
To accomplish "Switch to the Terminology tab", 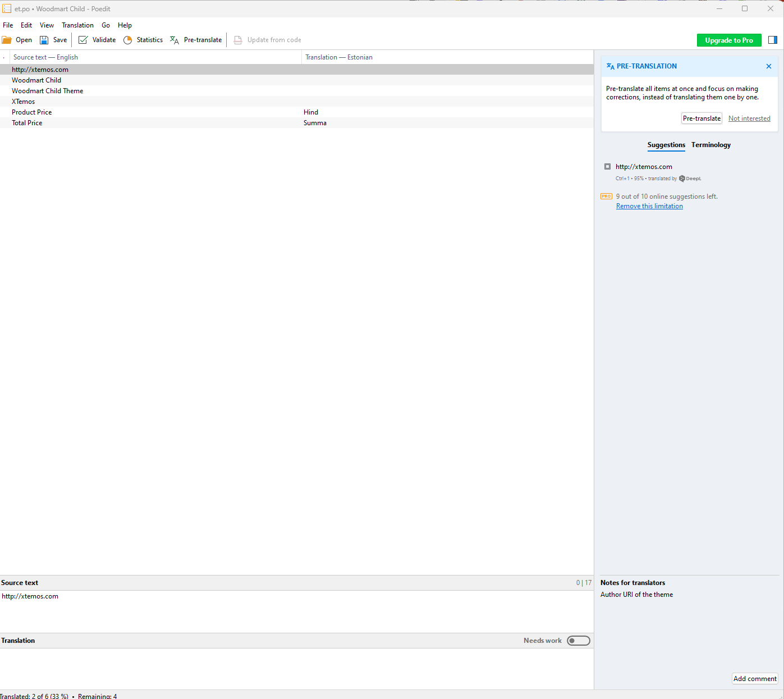I will tap(711, 145).
